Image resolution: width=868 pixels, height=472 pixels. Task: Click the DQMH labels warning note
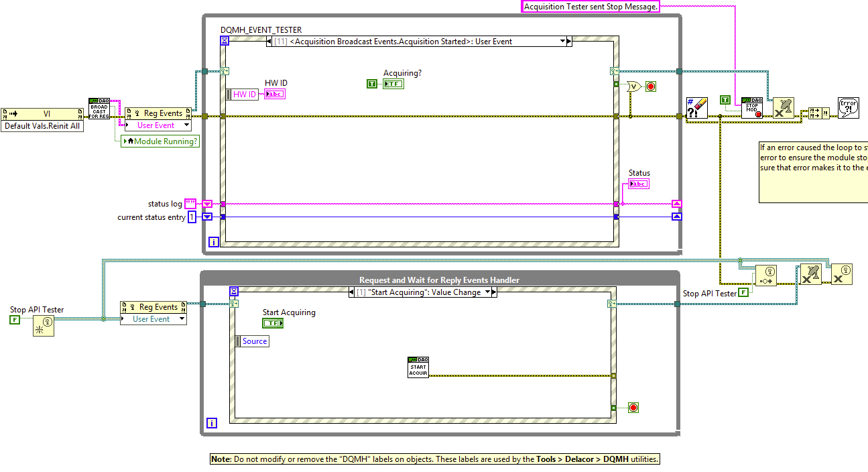[x=435, y=459]
